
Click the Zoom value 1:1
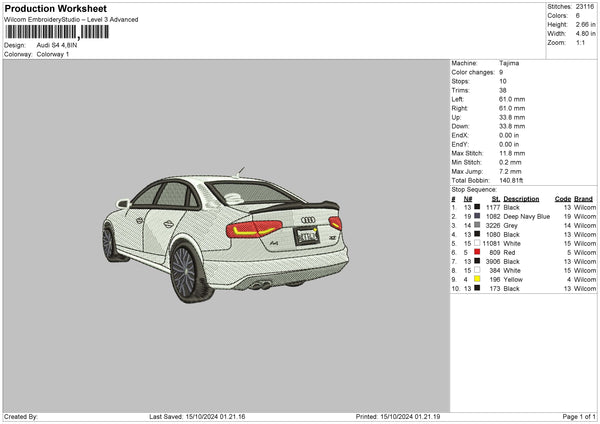(x=580, y=42)
